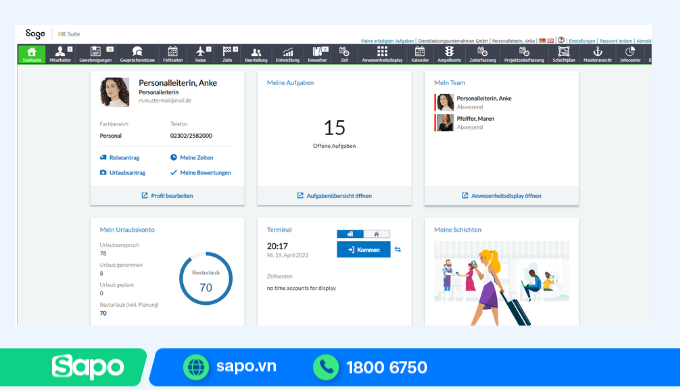Click the Mein Team heading
Screen dimensions: 680x390
pyautogui.click(x=449, y=82)
